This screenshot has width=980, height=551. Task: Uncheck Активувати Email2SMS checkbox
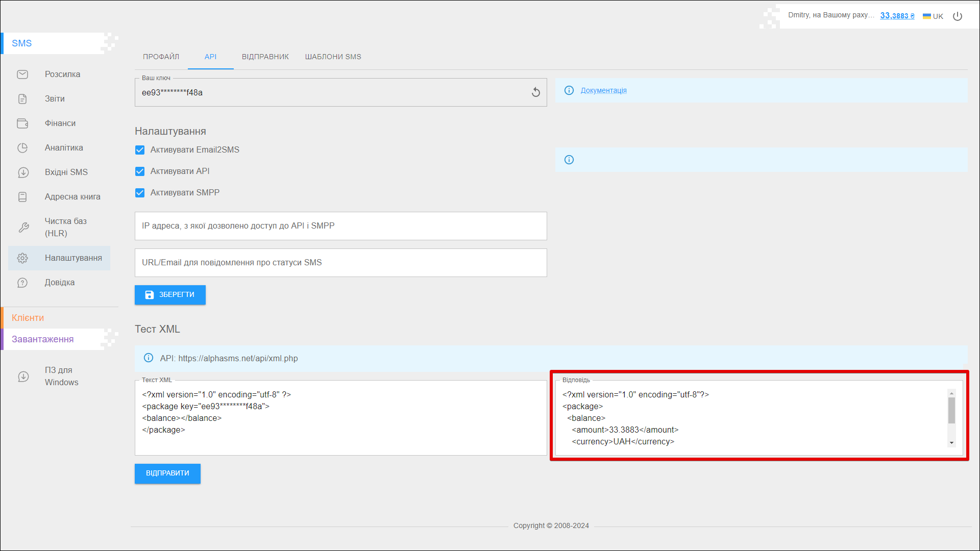(x=140, y=150)
